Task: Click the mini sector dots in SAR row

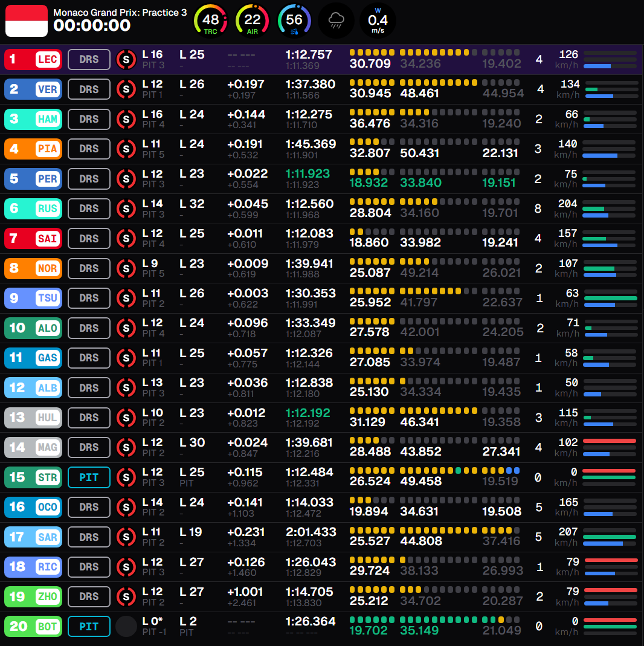Action: click(x=434, y=530)
